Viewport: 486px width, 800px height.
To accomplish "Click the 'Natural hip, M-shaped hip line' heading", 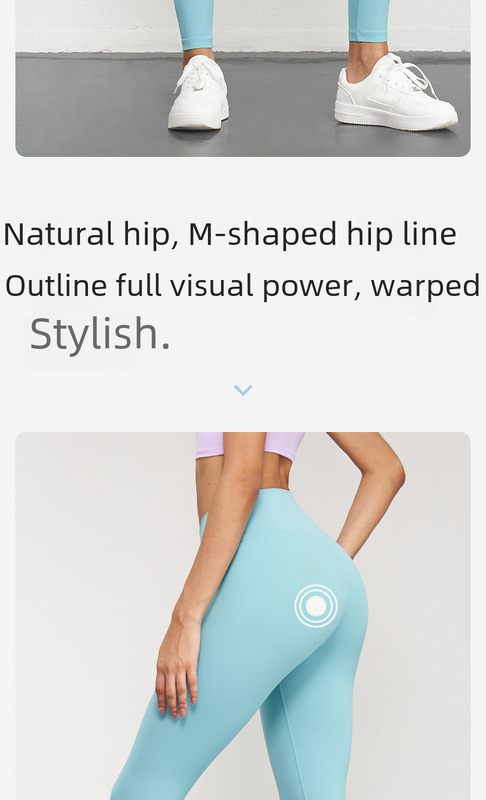I will (230, 235).
